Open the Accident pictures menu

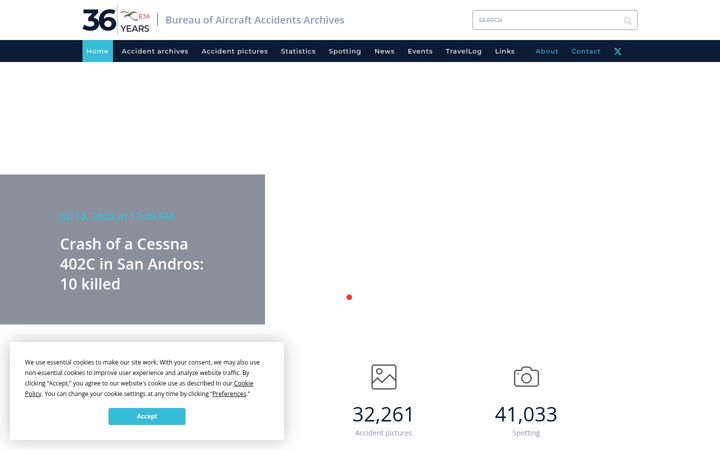coord(235,51)
